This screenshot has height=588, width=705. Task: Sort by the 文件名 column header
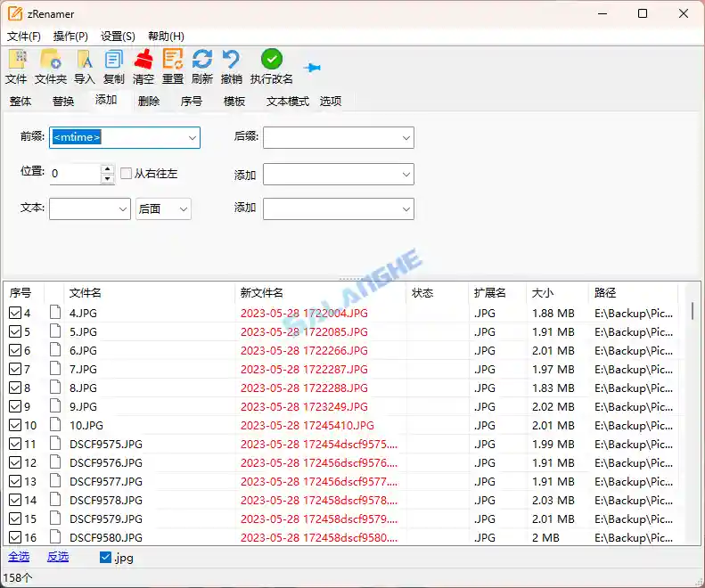click(x=150, y=292)
